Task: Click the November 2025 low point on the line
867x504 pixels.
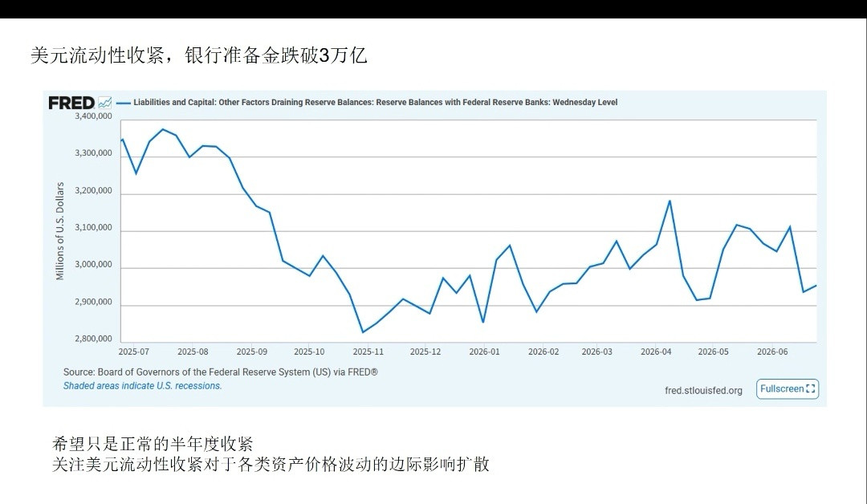Action: point(363,332)
